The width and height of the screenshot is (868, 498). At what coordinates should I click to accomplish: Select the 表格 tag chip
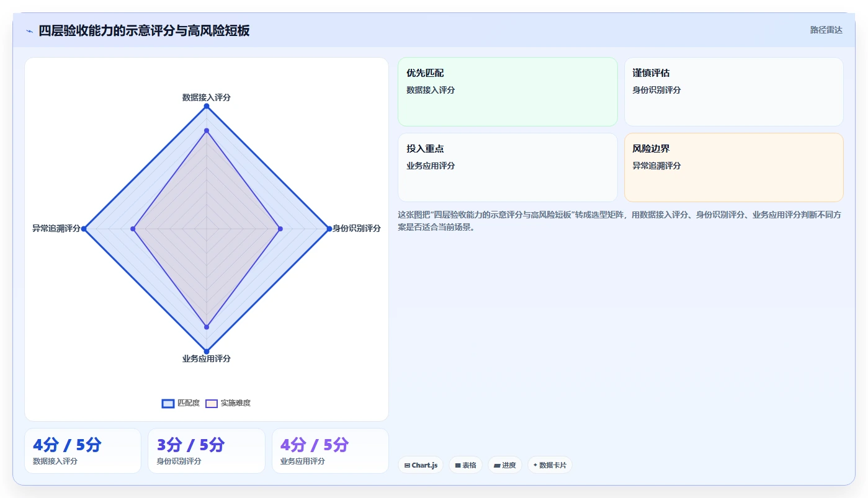465,465
